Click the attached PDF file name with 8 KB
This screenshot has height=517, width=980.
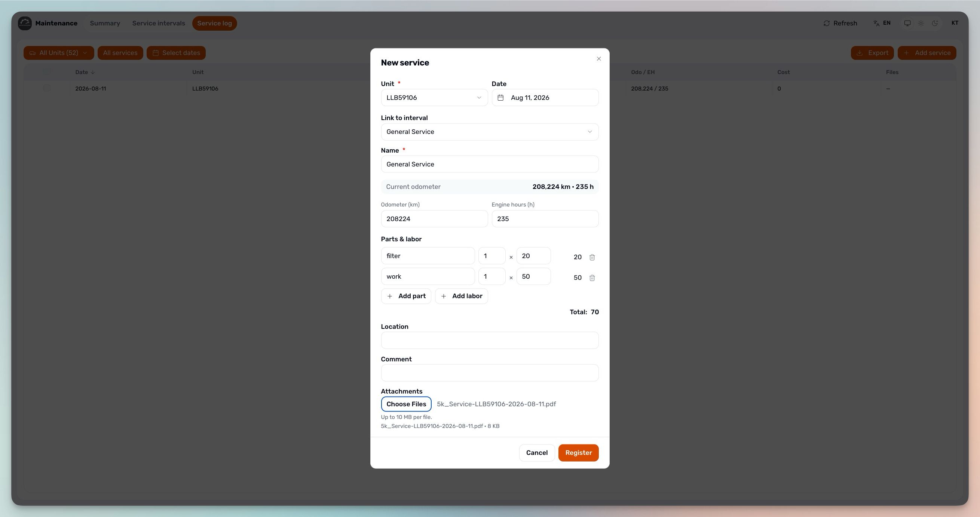[440, 426]
